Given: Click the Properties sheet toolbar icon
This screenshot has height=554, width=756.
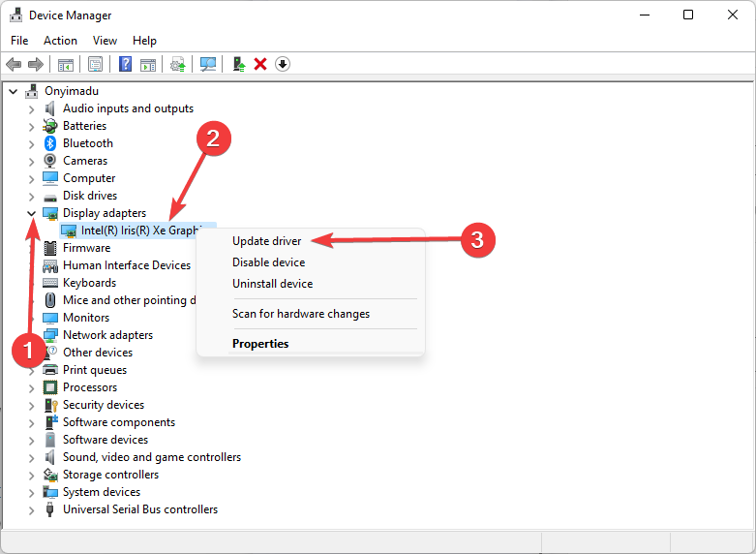Looking at the screenshot, I should pyautogui.click(x=96, y=64).
